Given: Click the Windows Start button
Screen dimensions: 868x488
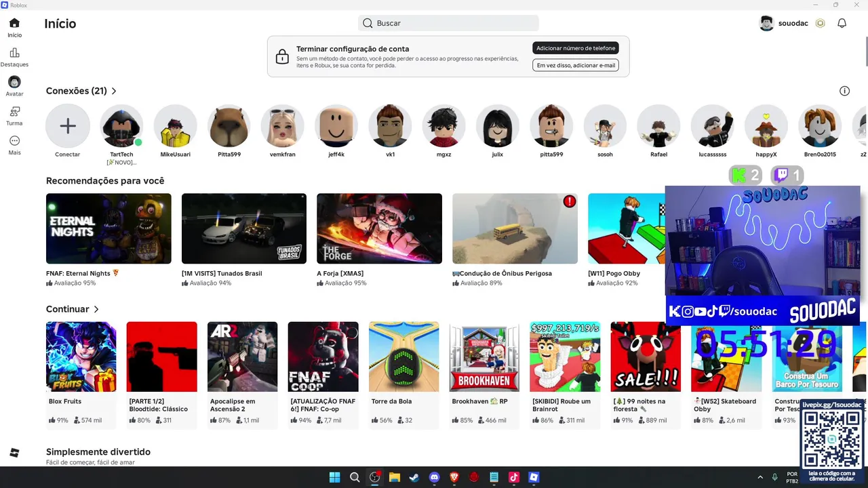Looking at the screenshot, I should coord(334,477).
